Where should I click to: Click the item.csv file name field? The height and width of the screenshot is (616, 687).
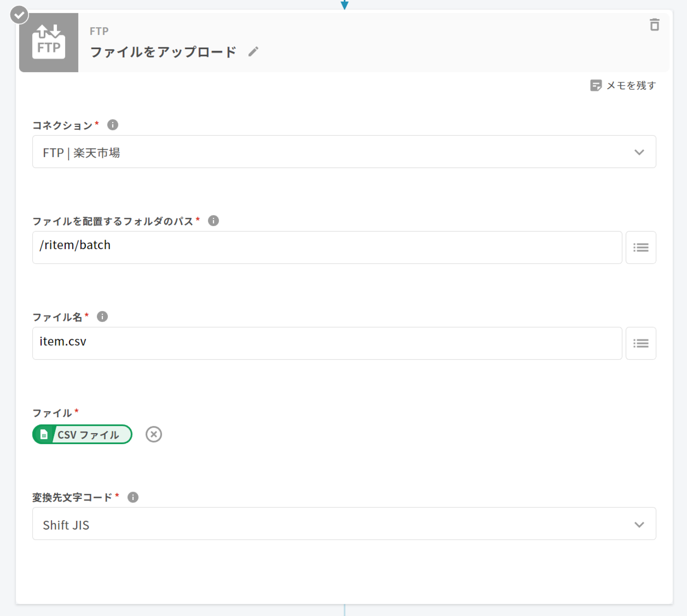point(327,343)
